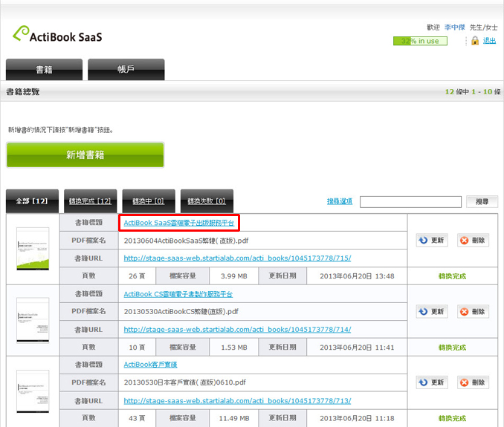
Task: Click 刪除 for the ActiBook CS book
Action: click(473, 311)
